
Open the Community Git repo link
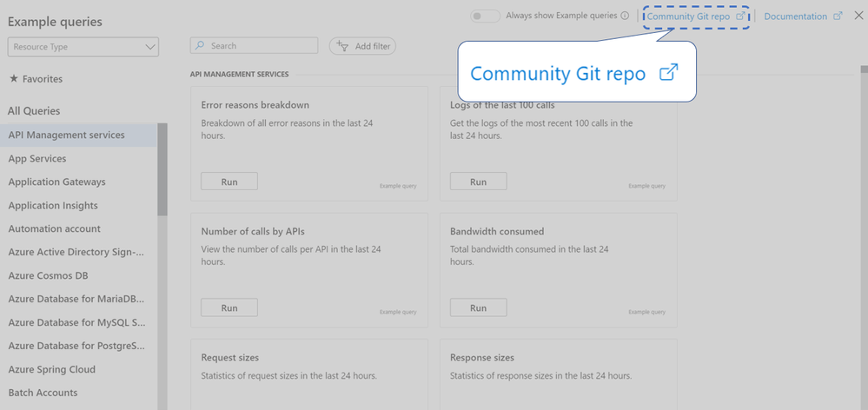[696, 17]
